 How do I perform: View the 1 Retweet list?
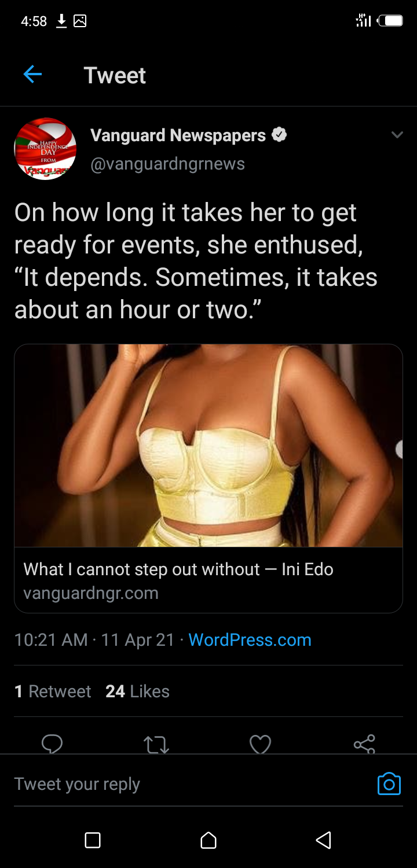(x=53, y=691)
